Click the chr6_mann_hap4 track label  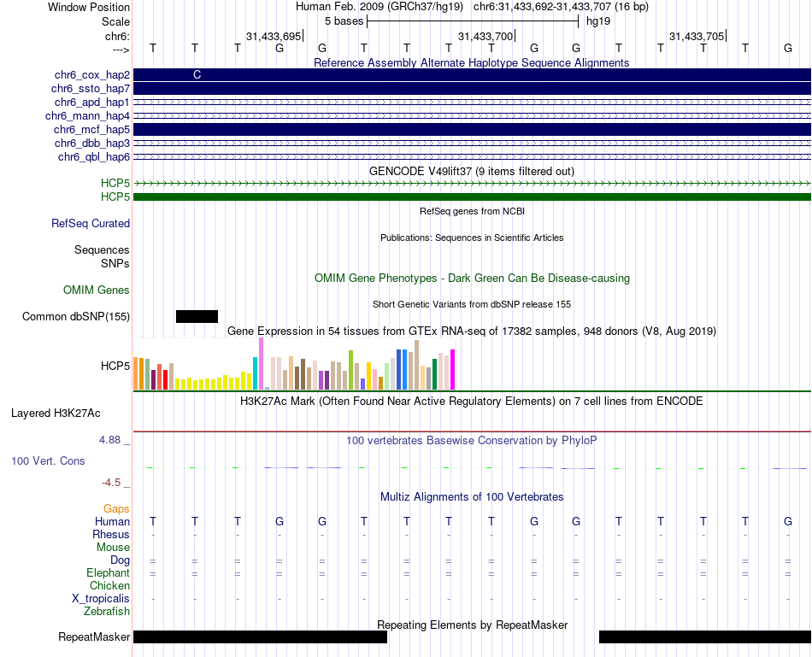pos(87,116)
